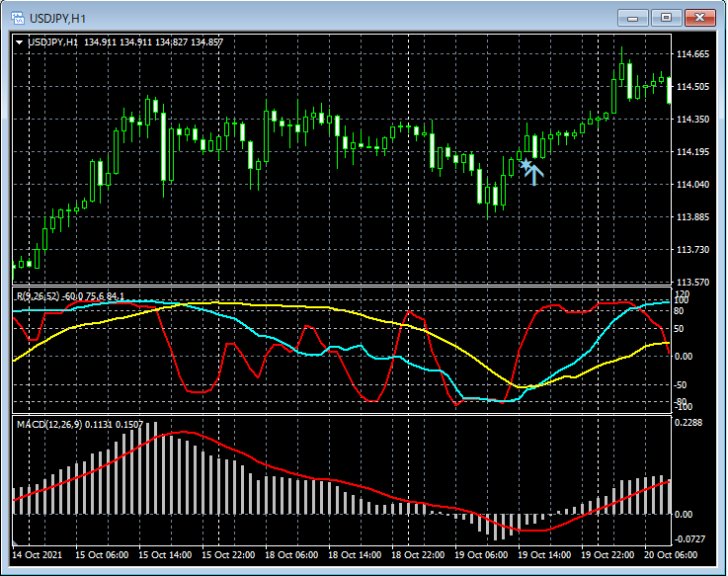Minimize the USDJPY,H1 chart window
Image resolution: width=728 pixels, height=576 pixels.
point(632,18)
